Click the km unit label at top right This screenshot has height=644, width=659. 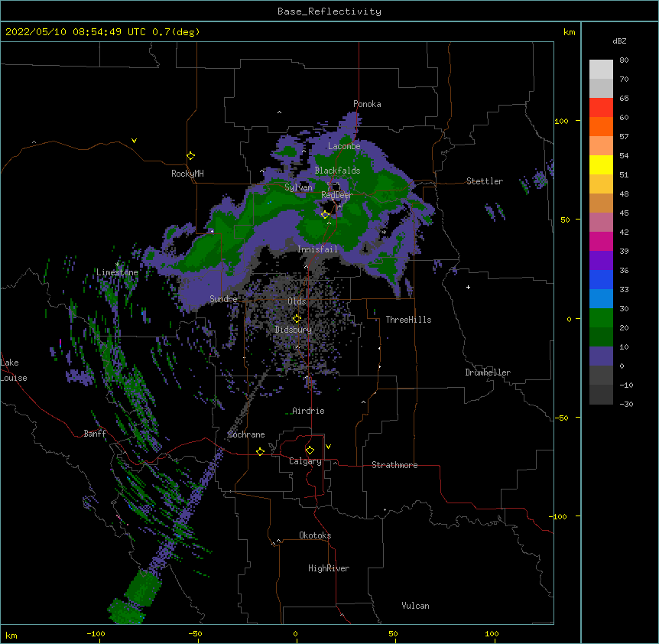tap(569, 32)
